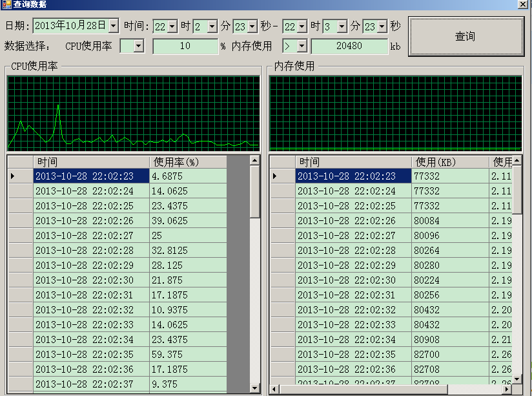
Task: Click the memory threshold field showing 20480
Action: [349, 47]
